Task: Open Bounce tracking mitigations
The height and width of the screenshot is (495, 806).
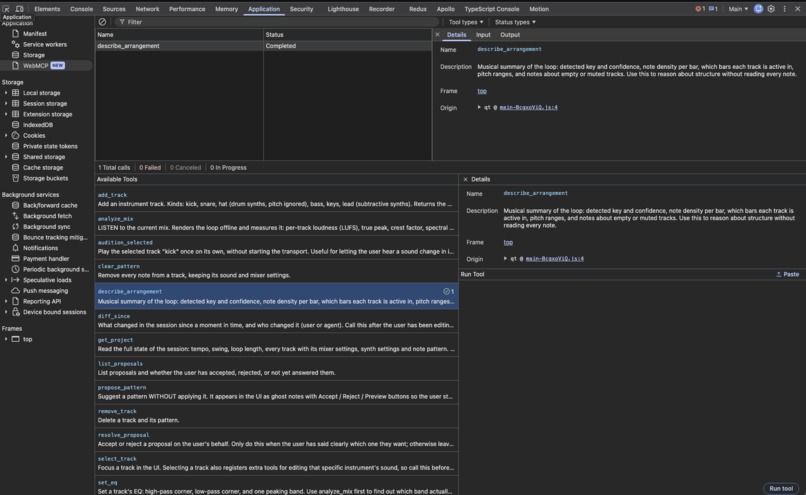Action: click(55, 237)
